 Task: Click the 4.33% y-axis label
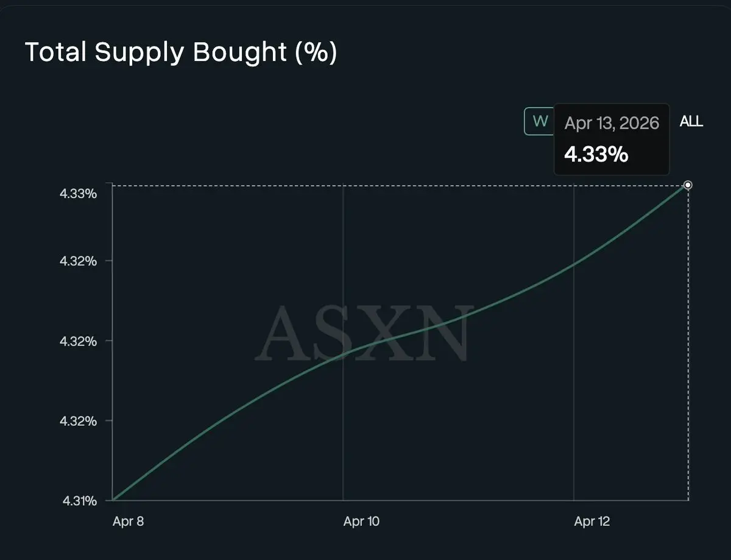(x=78, y=194)
